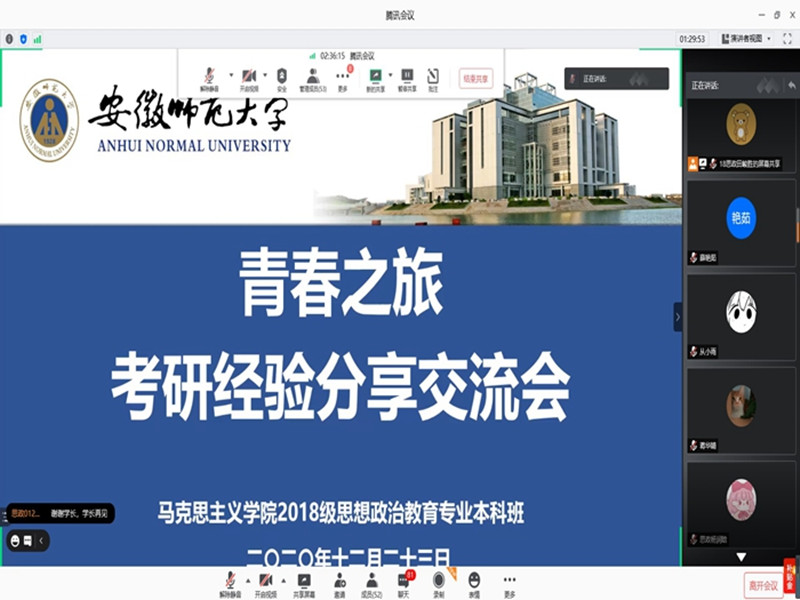Click Pause Share in floating toolbar

pyautogui.click(x=407, y=78)
